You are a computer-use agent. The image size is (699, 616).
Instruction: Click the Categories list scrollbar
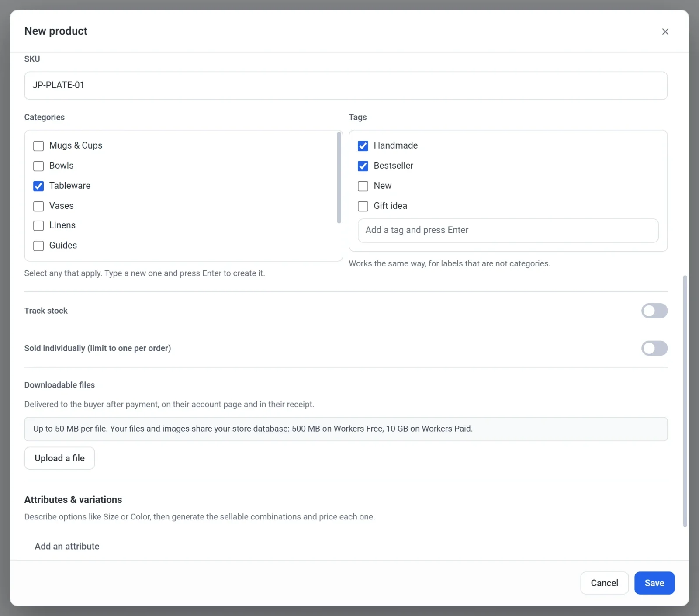click(339, 177)
